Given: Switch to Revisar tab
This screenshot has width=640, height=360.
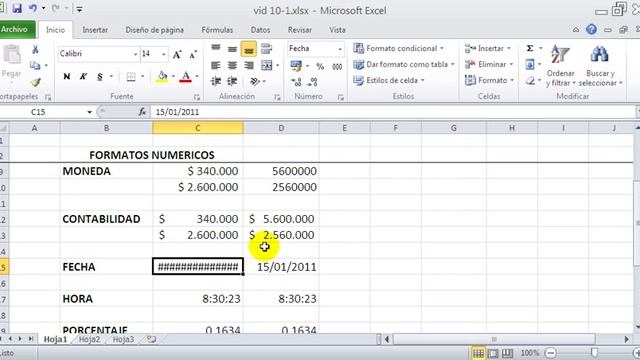Looking at the screenshot, I should pyautogui.click(x=300, y=30).
